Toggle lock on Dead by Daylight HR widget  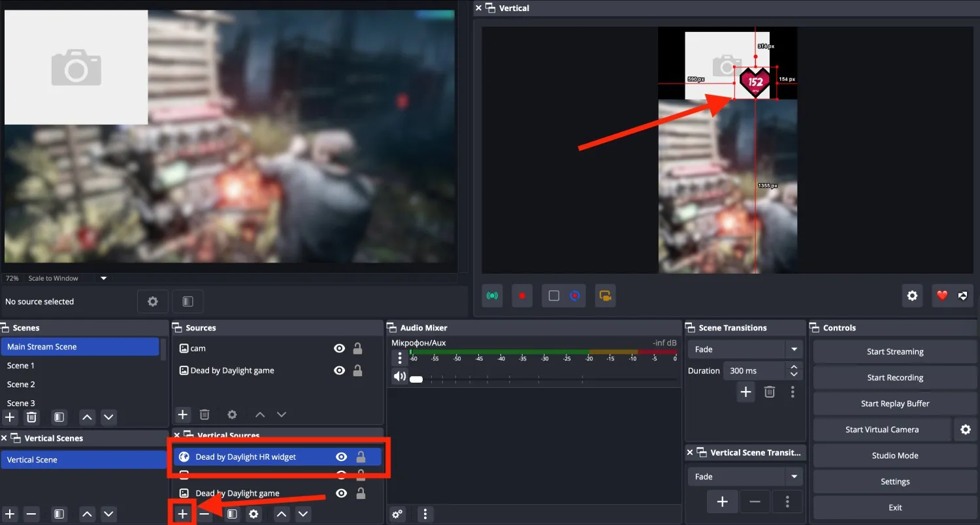point(361,457)
